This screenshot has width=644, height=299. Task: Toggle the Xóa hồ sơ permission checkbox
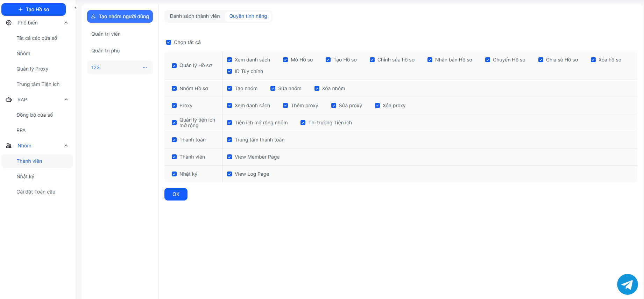593,60
